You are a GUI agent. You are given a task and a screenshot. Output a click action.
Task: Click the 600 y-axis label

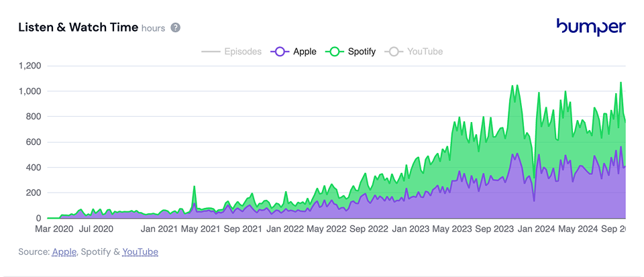click(x=34, y=142)
